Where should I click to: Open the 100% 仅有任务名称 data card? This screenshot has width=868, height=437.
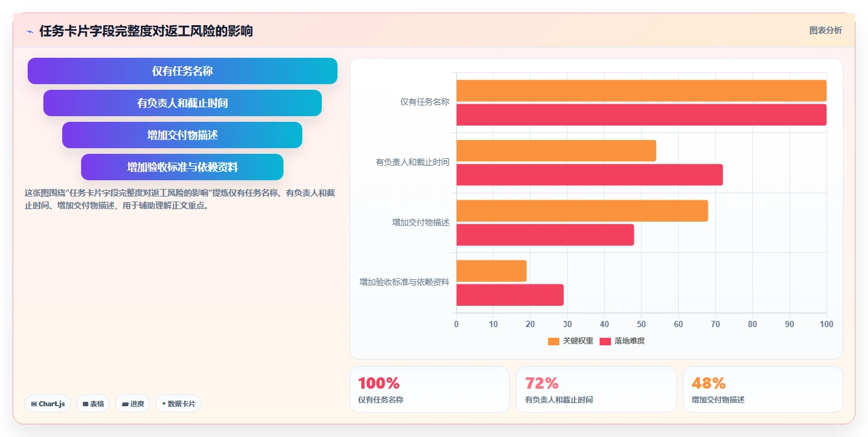[429, 389]
